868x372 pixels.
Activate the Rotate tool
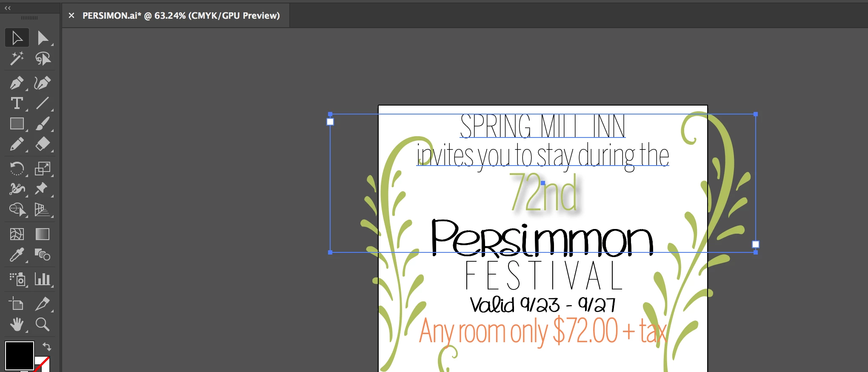17,169
